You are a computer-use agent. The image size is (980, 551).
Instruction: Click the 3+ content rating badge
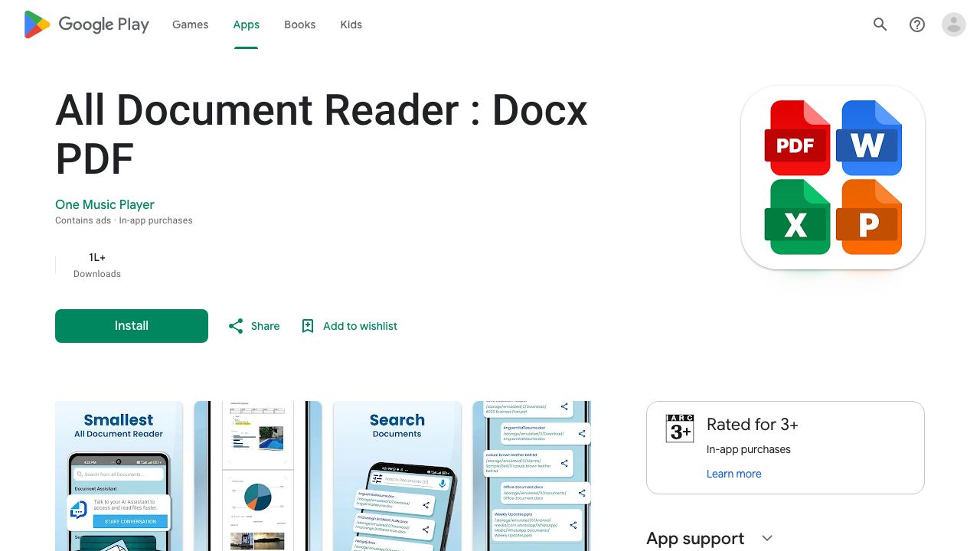(680, 429)
